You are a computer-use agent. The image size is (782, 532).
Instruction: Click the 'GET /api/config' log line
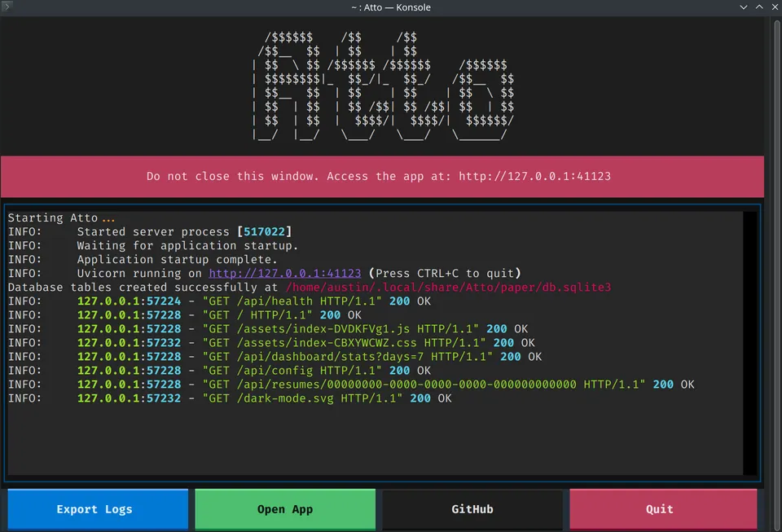click(219, 371)
